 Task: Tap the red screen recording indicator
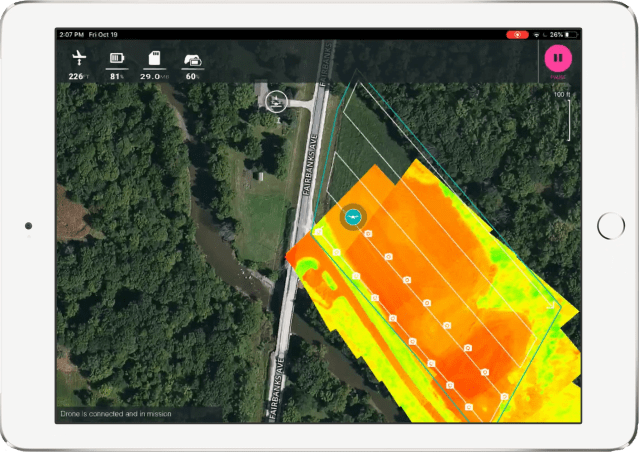(x=517, y=34)
